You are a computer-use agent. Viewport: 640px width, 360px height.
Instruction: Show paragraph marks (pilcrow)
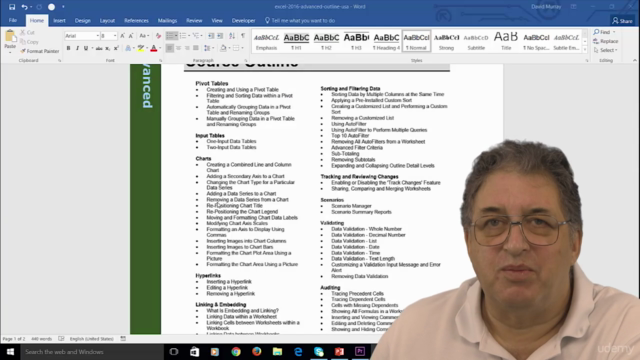click(243, 36)
